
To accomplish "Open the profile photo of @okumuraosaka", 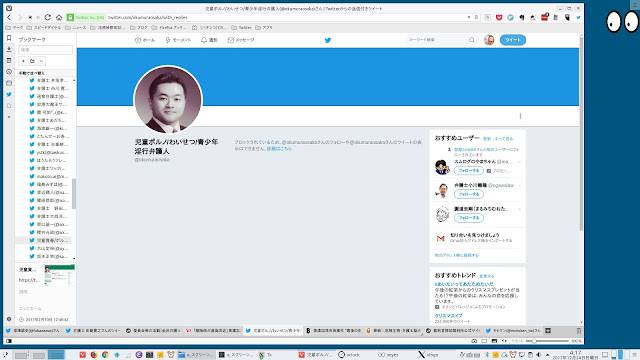I will 168,100.
